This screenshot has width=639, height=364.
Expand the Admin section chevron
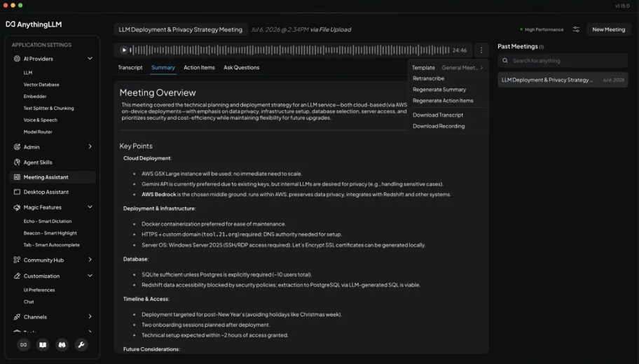90,146
